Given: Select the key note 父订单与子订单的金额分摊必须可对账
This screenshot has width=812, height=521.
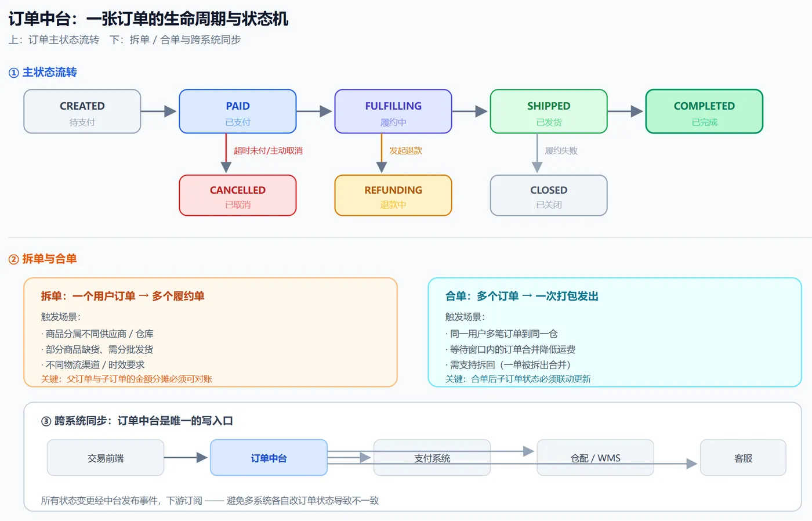Looking at the screenshot, I should tap(126, 379).
